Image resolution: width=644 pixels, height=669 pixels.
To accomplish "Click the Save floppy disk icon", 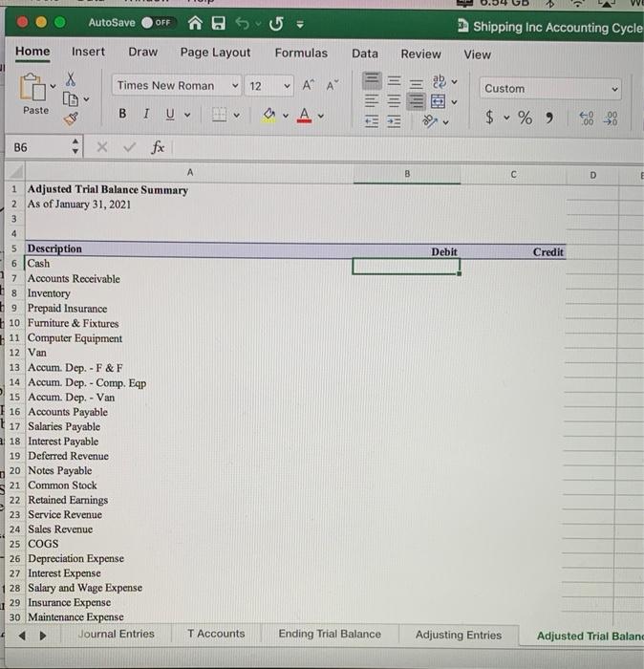I will tap(219, 23).
